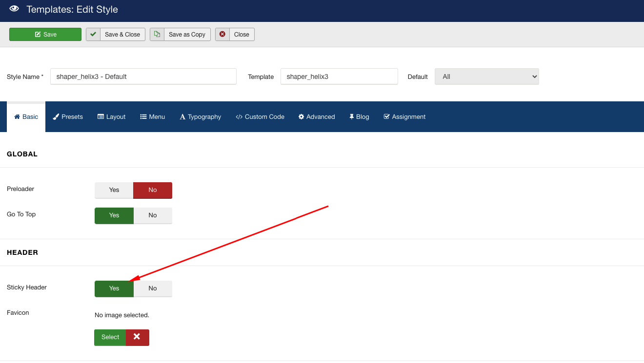
Task: Go to the Typography tab
Action: [x=201, y=117]
